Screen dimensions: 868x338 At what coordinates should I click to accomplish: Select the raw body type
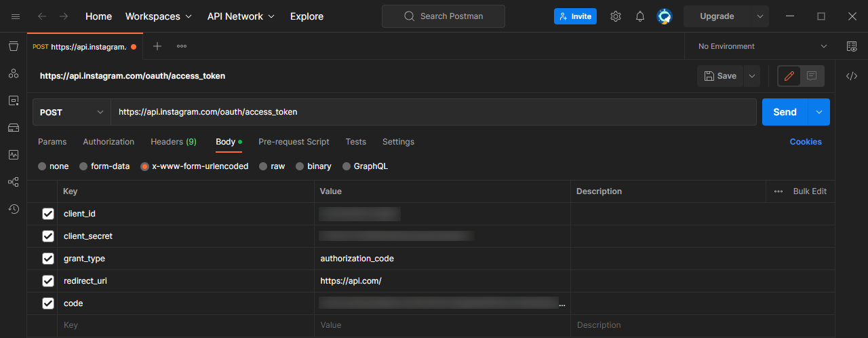pos(263,166)
